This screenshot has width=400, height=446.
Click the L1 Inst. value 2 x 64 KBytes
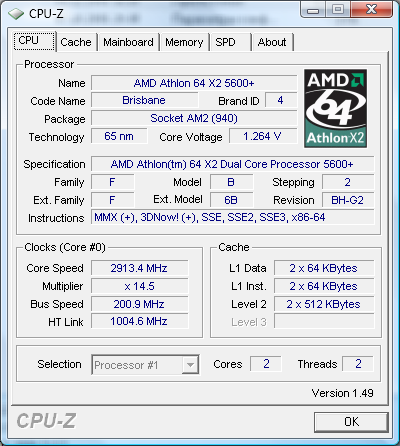[x=324, y=286]
